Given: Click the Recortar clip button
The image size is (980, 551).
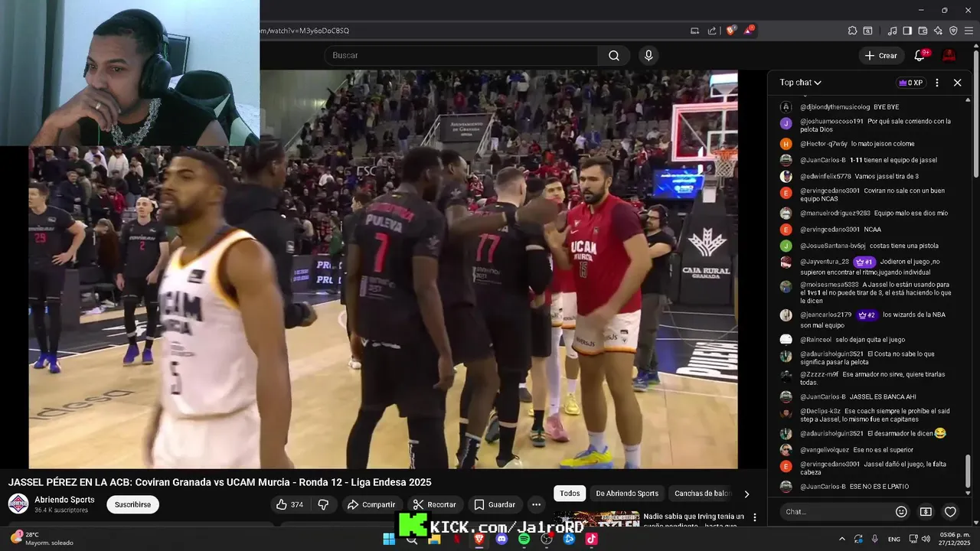Looking at the screenshot, I should [x=434, y=504].
